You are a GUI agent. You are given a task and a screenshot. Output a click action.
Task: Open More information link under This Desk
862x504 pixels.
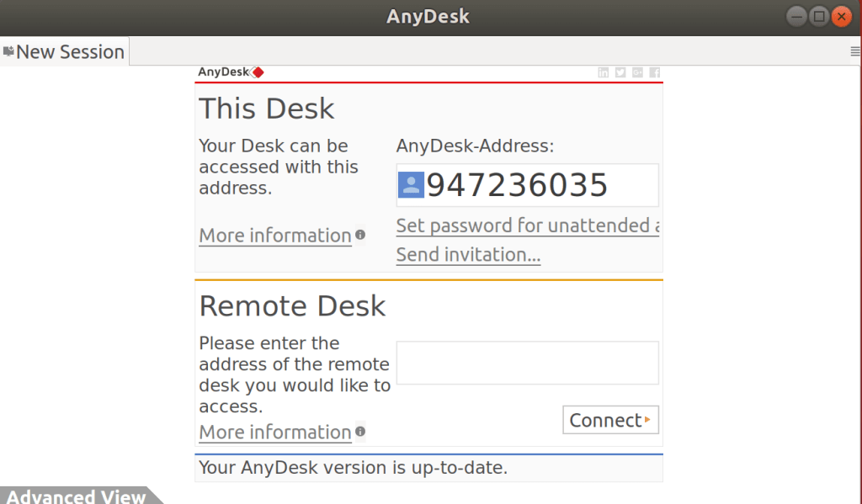coord(274,236)
